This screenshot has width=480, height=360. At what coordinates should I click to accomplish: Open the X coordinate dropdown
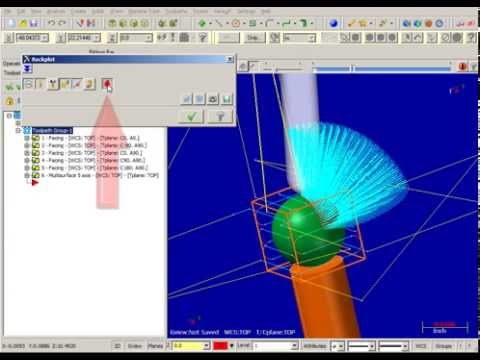45,38
